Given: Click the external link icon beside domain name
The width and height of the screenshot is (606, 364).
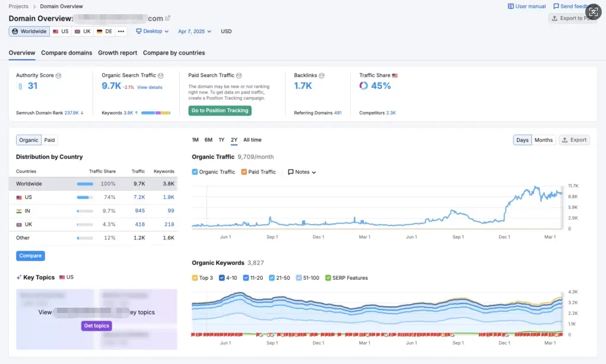Looking at the screenshot, I should 168,18.
